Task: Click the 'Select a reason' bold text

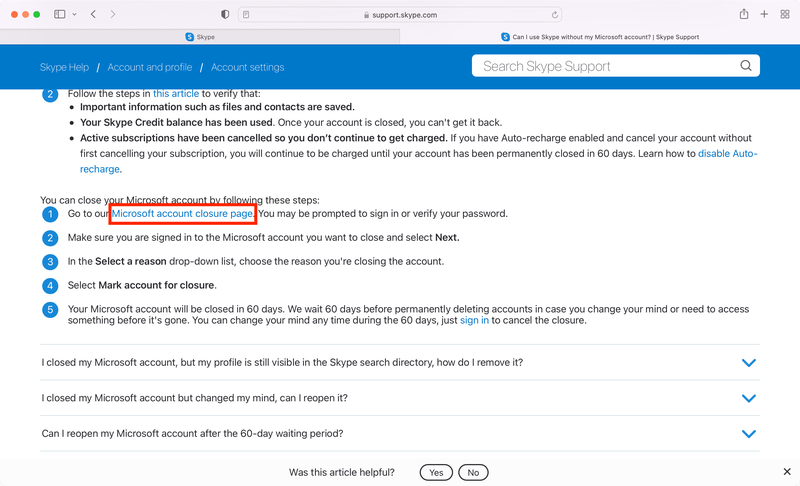Action: pyautogui.click(x=131, y=261)
